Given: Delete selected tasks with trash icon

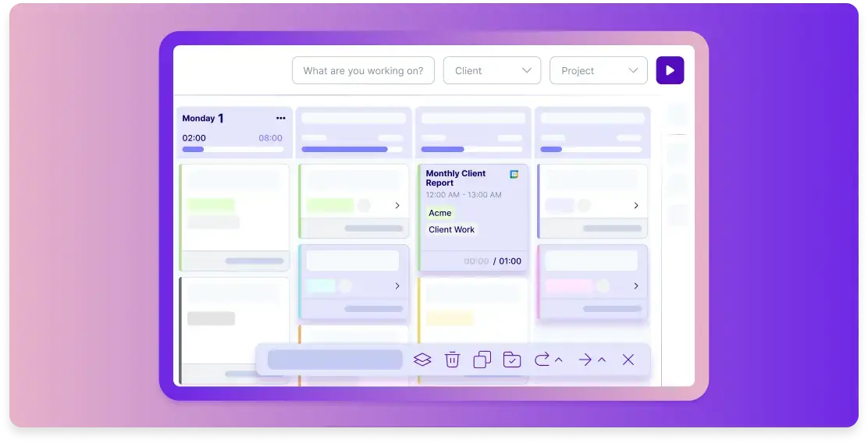Looking at the screenshot, I should tap(453, 360).
